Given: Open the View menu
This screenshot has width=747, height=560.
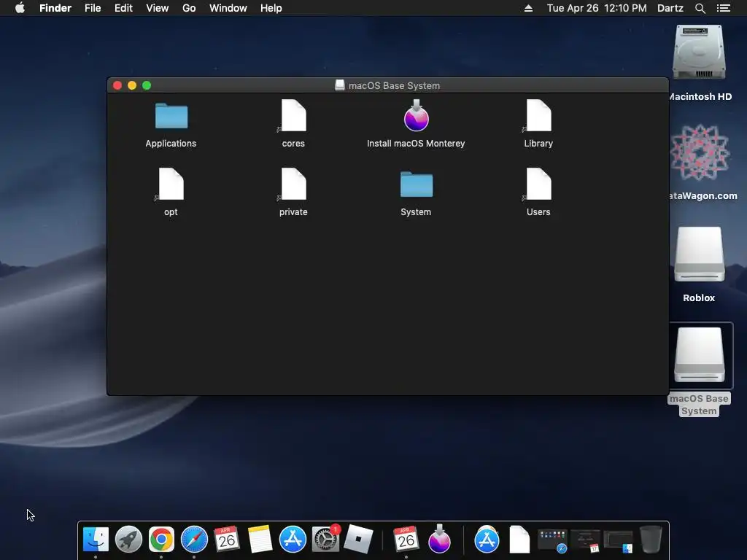Looking at the screenshot, I should 158,8.
